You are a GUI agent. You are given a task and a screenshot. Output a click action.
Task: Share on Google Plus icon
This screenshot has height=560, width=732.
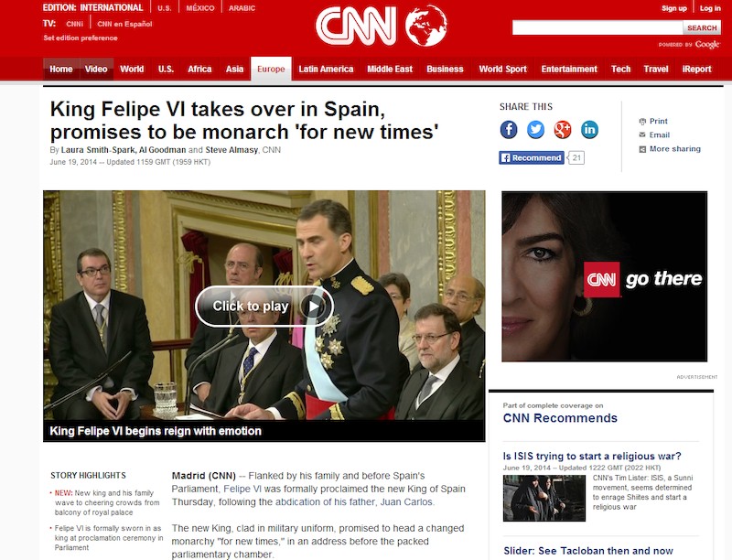pyautogui.click(x=563, y=129)
